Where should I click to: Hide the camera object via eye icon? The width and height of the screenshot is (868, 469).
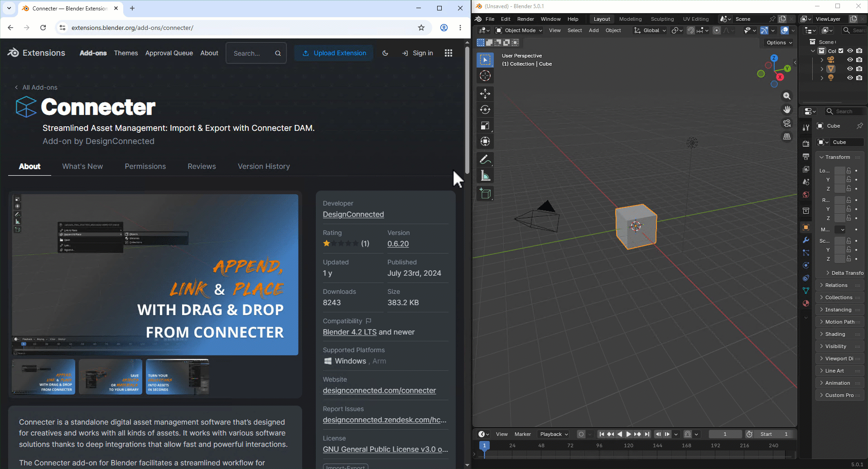pos(850,60)
